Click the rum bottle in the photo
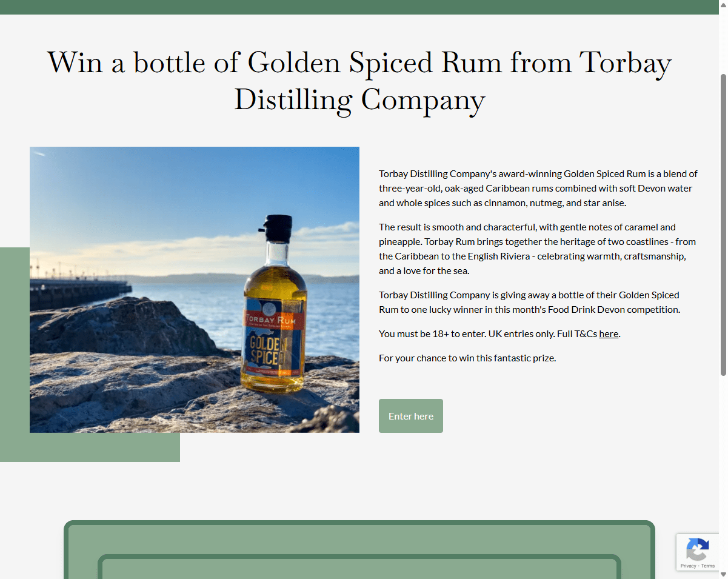 pyautogui.click(x=274, y=305)
